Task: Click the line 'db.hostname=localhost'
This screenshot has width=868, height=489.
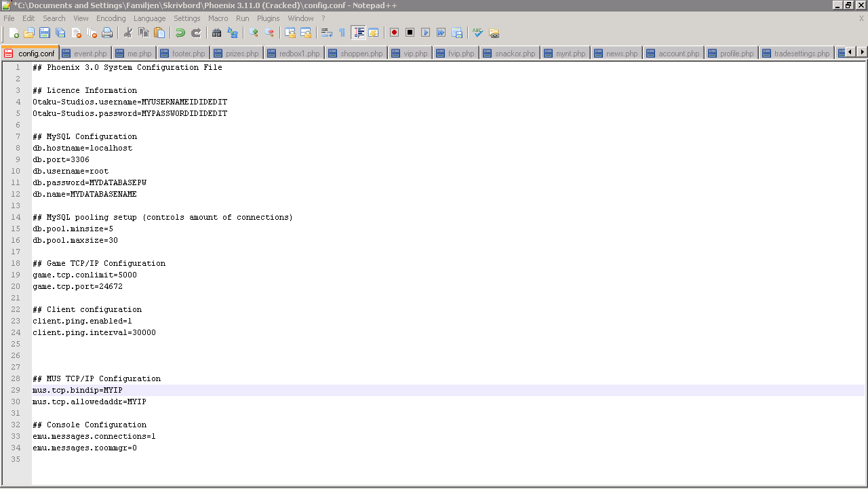Action: click(83, 148)
